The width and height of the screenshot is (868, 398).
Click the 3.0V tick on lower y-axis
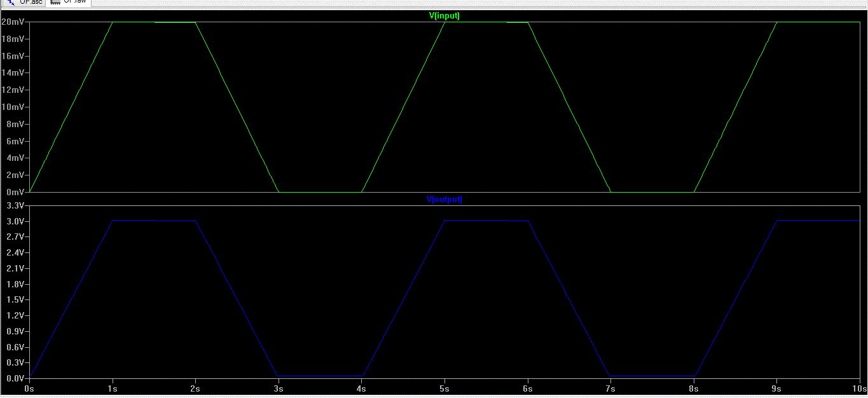coord(15,221)
